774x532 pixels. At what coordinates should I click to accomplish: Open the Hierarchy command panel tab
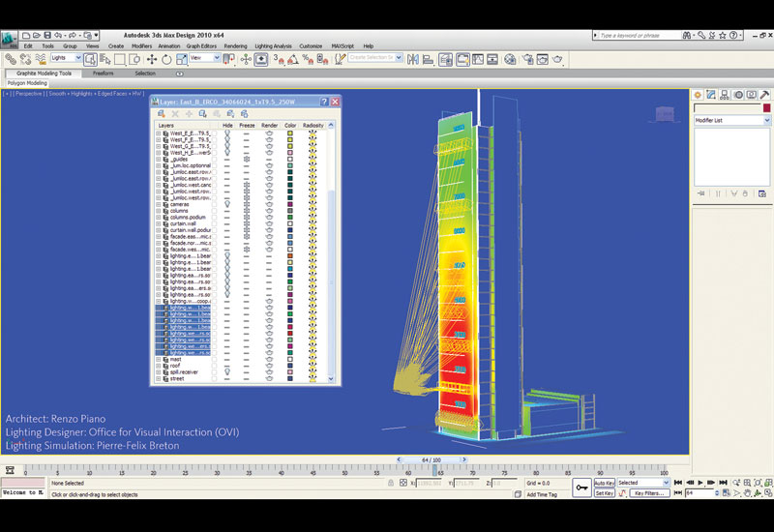(x=724, y=95)
